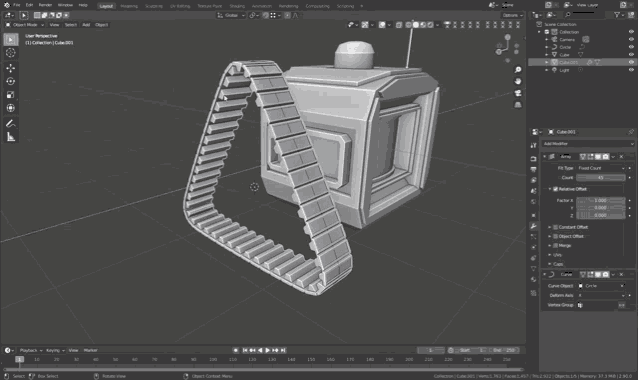
Task: Hide the Circle object in outliner
Action: (x=631, y=47)
